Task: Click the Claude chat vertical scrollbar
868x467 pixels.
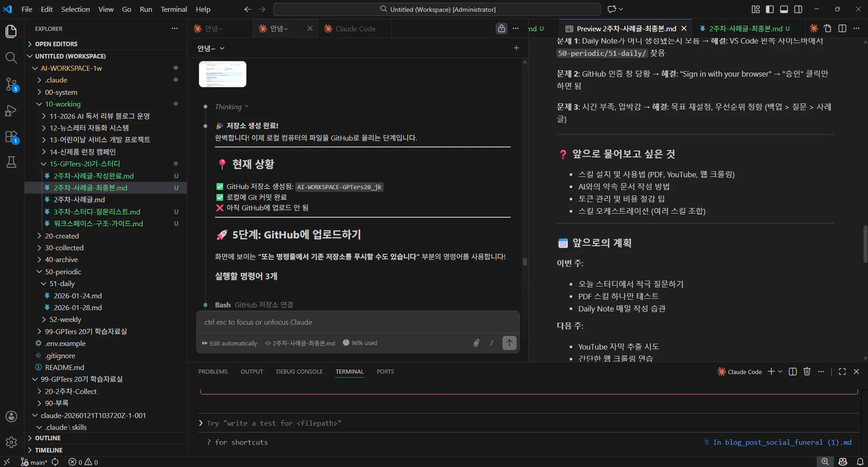Action: click(x=525, y=262)
